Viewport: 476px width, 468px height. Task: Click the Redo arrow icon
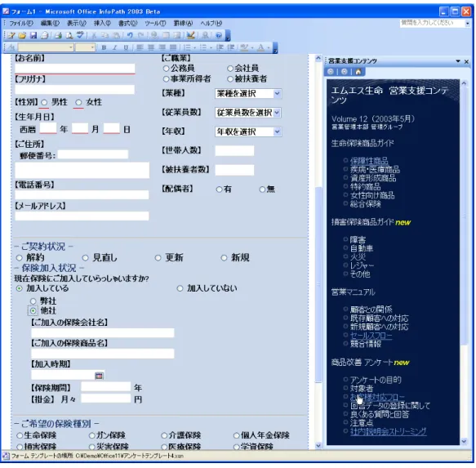140,36
